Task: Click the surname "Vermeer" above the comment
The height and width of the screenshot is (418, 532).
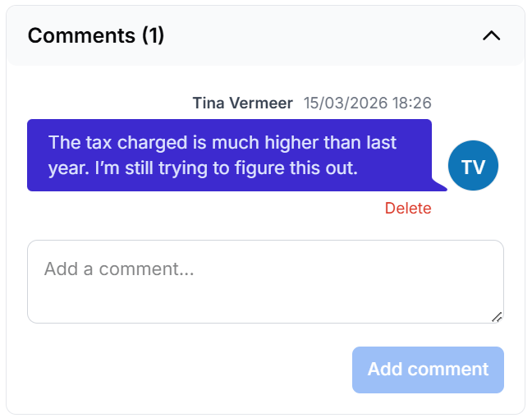Action: click(262, 103)
